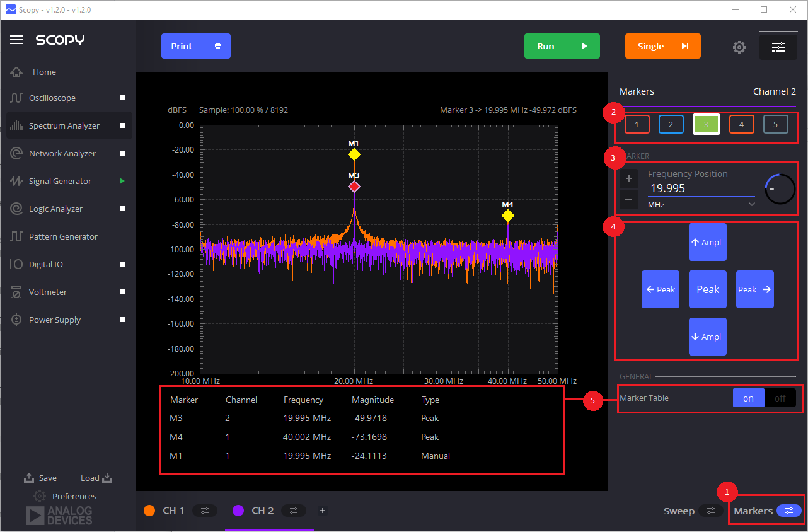The height and width of the screenshot is (532, 808).
Task: Adjust the frequency position knob dial
Action: pyautogui.click(x=780, y=188)
